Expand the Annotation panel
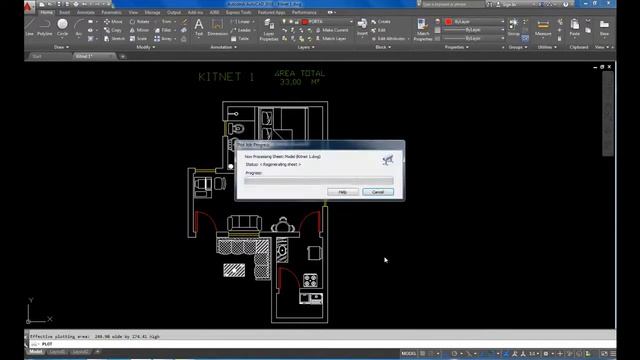 click(x=223, y=47)
